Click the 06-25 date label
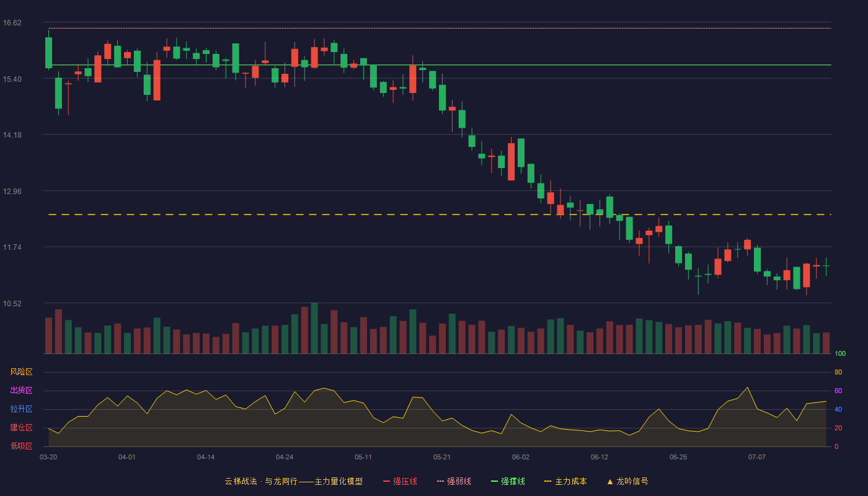The height and width of the screenshot is (496, 868). pyautogui.click(x=678, y=457)
